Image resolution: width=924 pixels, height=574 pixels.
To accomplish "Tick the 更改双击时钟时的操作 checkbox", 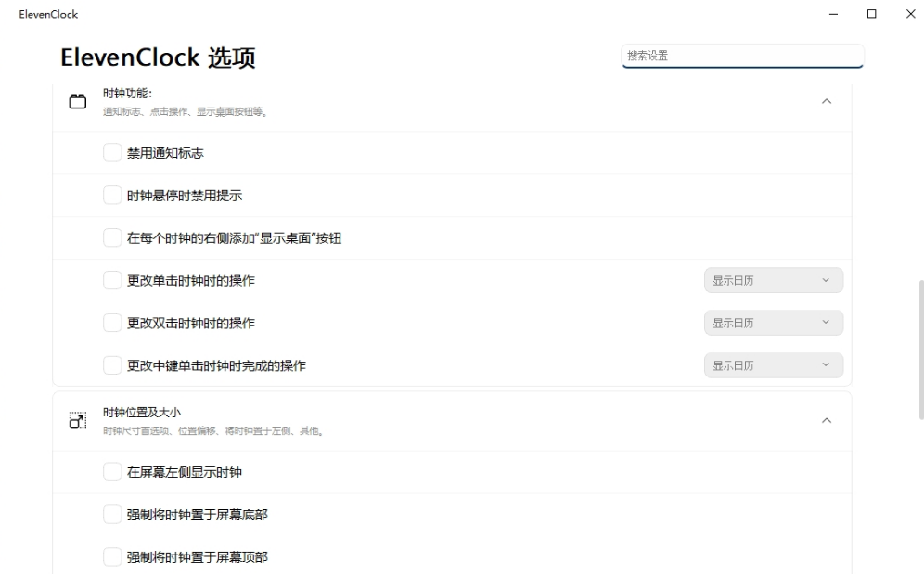I will coord(112,323).
